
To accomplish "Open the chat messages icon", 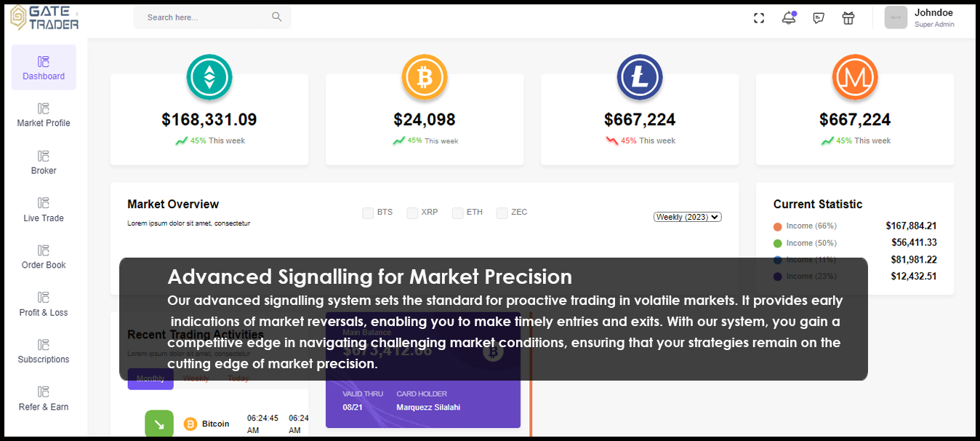I will tap(819, 18).
